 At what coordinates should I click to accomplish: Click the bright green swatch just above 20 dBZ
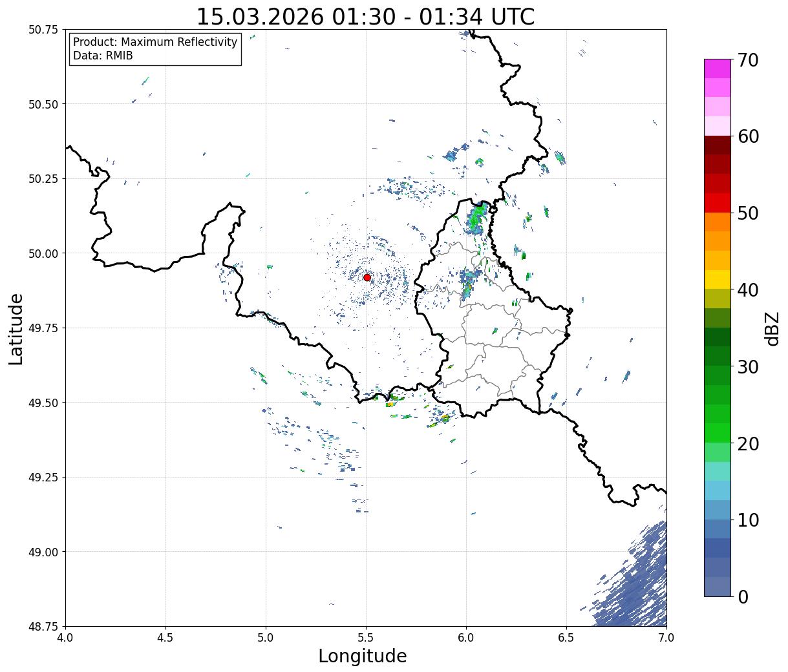coord(718,433)
